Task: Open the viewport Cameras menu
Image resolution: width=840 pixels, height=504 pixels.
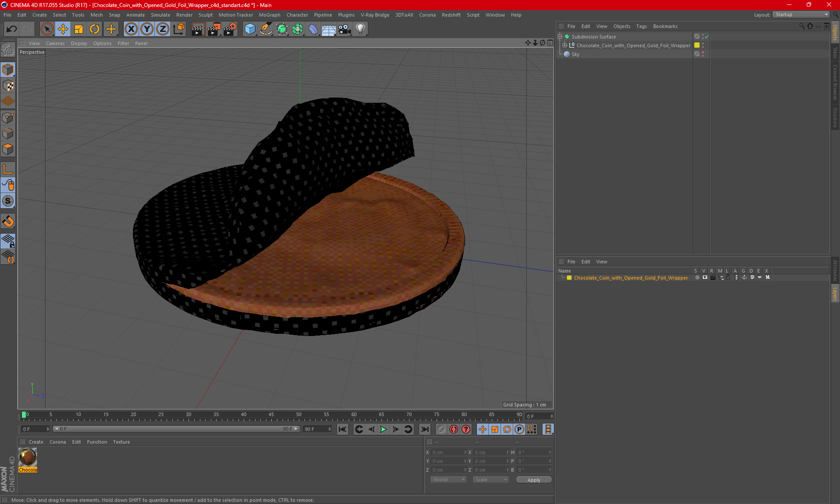Action: 55,43
